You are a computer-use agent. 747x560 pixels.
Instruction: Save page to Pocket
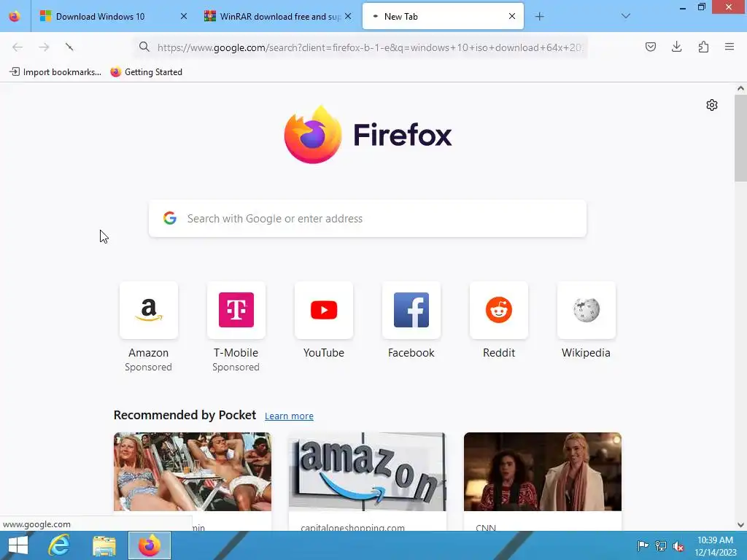point(651,47)
